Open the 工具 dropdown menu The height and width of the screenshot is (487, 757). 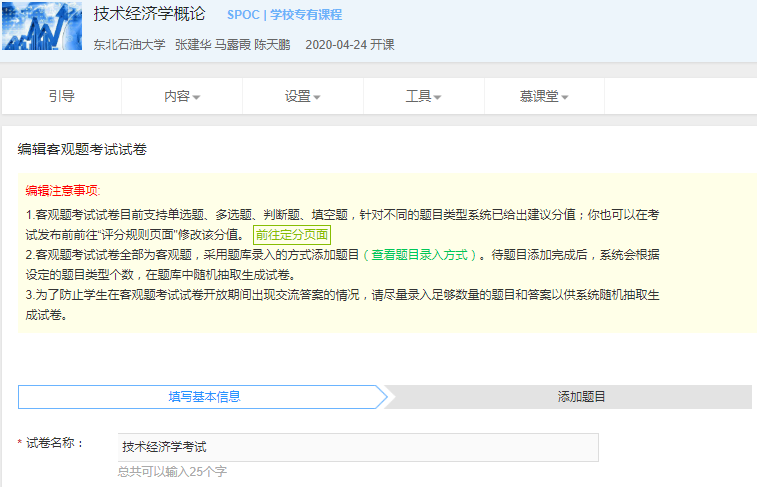point(423,96)
